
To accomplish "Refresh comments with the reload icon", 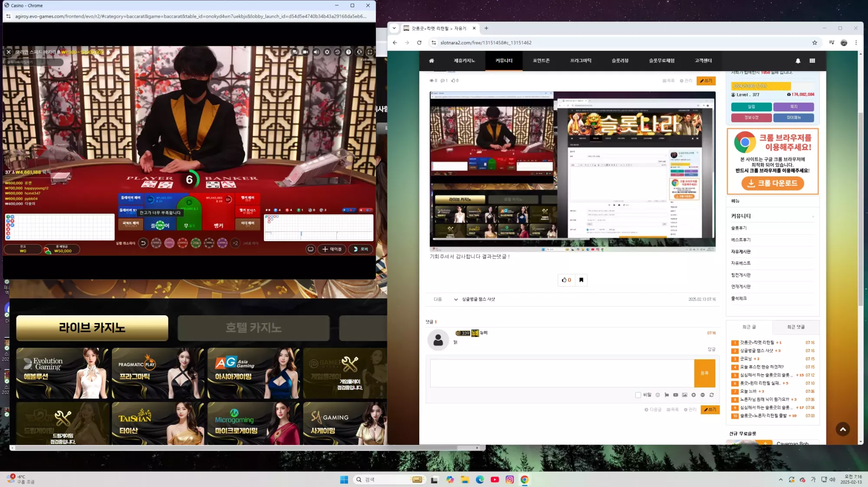I will [711, 395].
